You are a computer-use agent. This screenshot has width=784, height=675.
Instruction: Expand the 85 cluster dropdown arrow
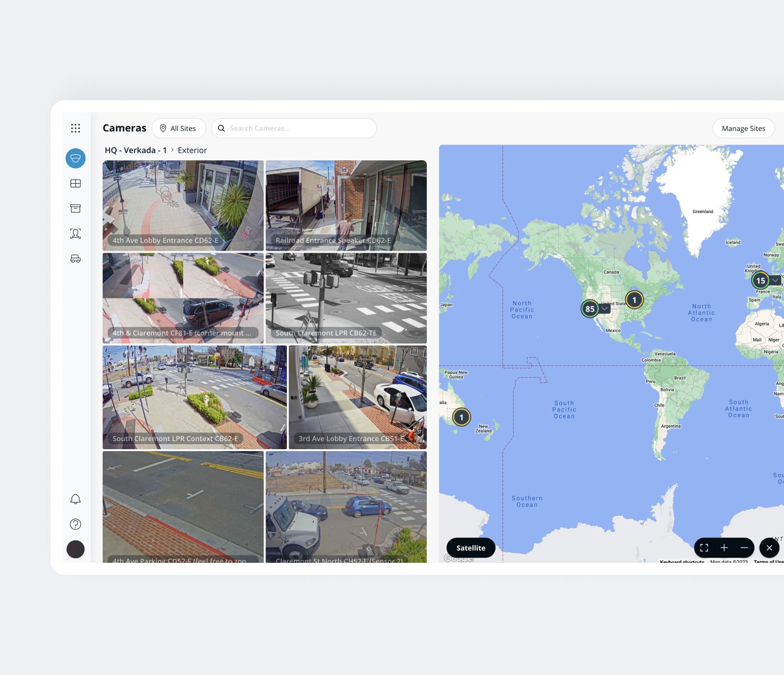point(604,309)
